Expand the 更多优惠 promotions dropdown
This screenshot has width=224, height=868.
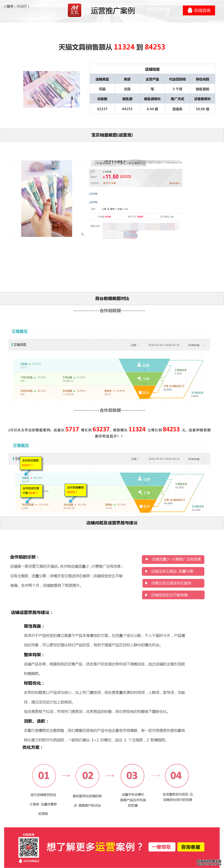(175, 183)
